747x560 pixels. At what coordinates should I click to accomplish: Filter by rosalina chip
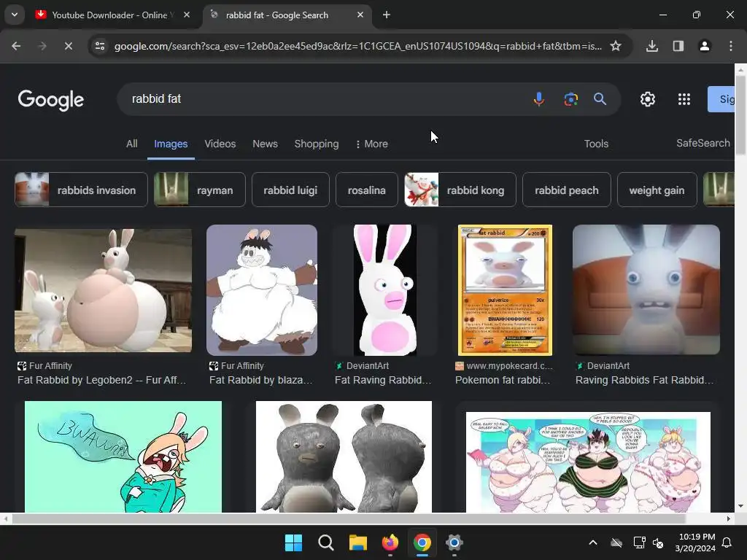(366, 190)
